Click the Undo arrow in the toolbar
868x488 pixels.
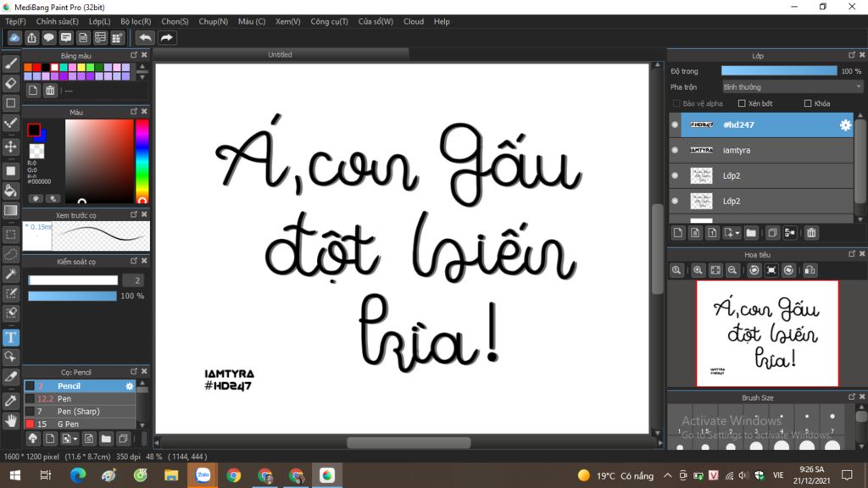pos(145,37)
